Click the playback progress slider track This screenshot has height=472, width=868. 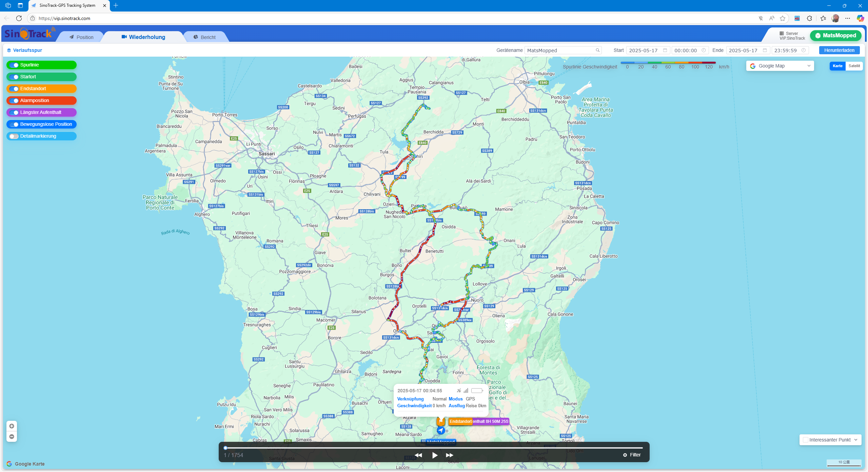pyautogui.click(x=434, y=448)
